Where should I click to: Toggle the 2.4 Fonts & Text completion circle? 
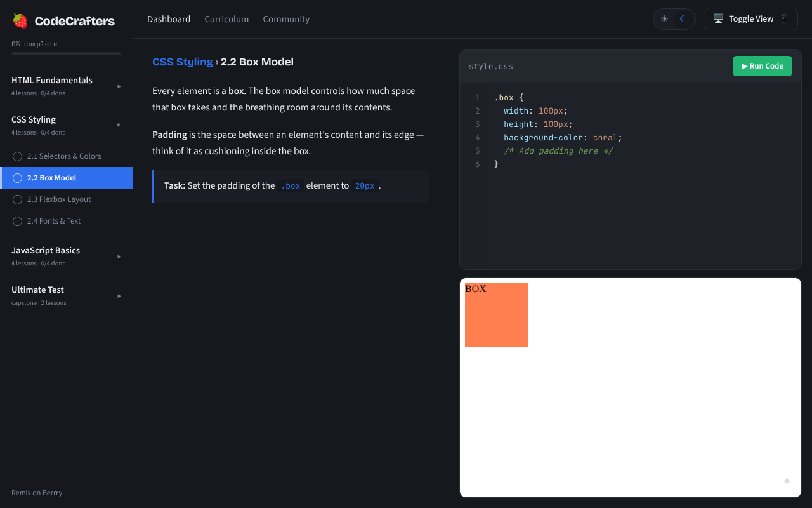click(x=17, y=221)
